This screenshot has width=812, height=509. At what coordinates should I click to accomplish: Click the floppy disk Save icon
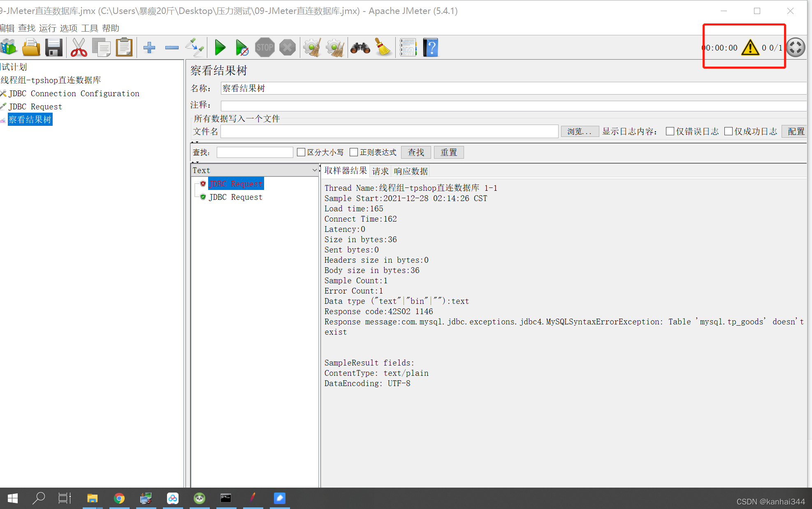[x=54, y=48]
